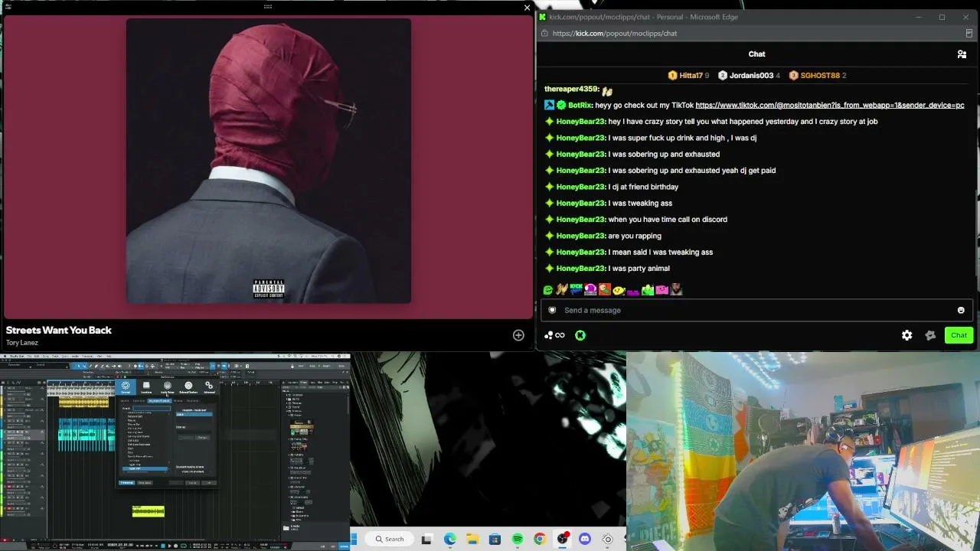This screenshot has height=551, width=980.
Task: Insert the yellow lemon face emote
Action: pos(619,290)
